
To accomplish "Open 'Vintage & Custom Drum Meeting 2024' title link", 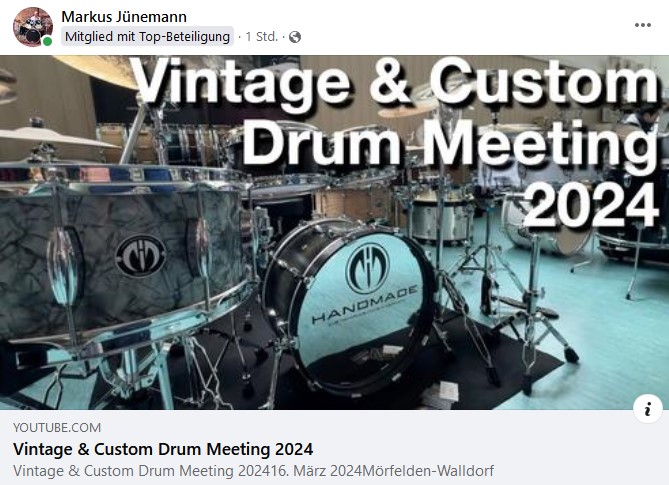I will point(163,449).
